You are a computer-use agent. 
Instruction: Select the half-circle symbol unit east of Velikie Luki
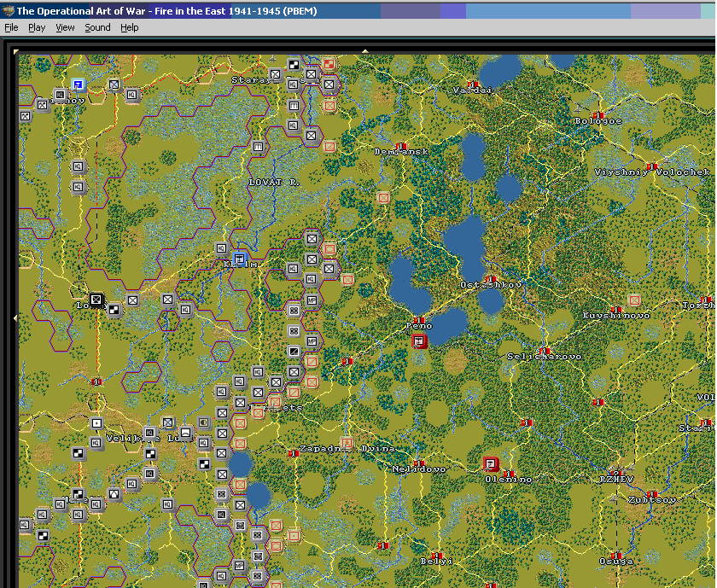[x=203, y=422]
